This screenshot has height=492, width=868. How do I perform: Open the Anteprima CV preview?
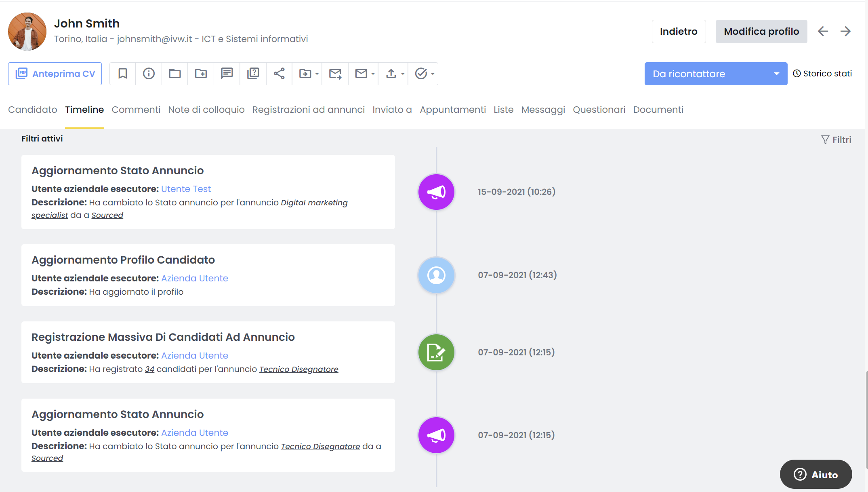pos(55,74)
